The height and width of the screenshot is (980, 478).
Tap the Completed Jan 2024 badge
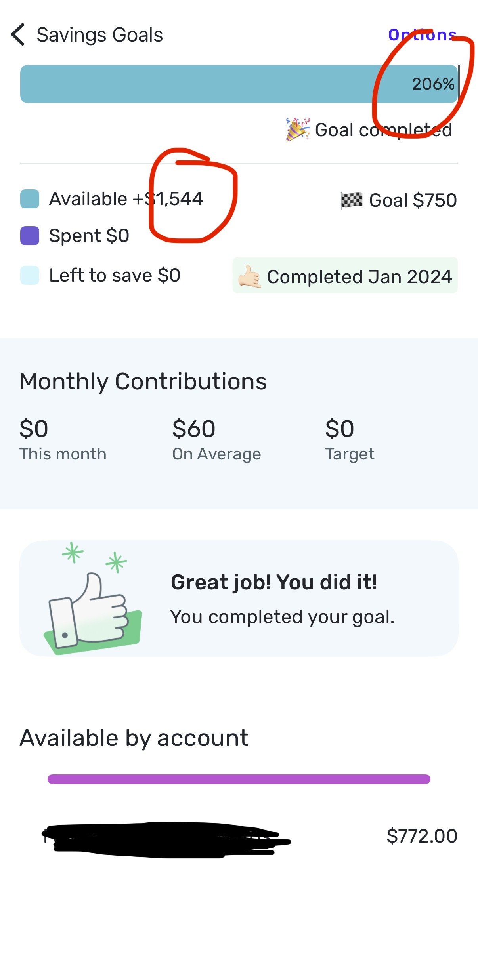tap(345, 276)
